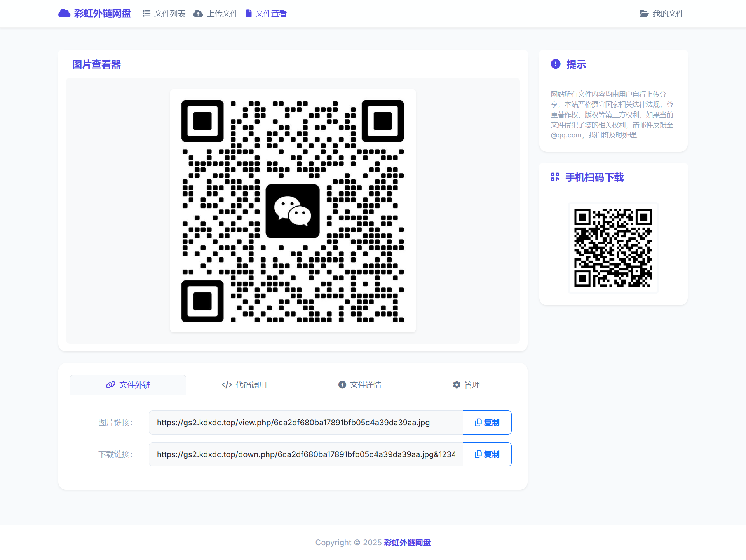Click the info circle icon in 文件详情 tab
Image resolution: width=746 pixels, height=560 pixels.
pyautogui.click(x=342, y=384)
